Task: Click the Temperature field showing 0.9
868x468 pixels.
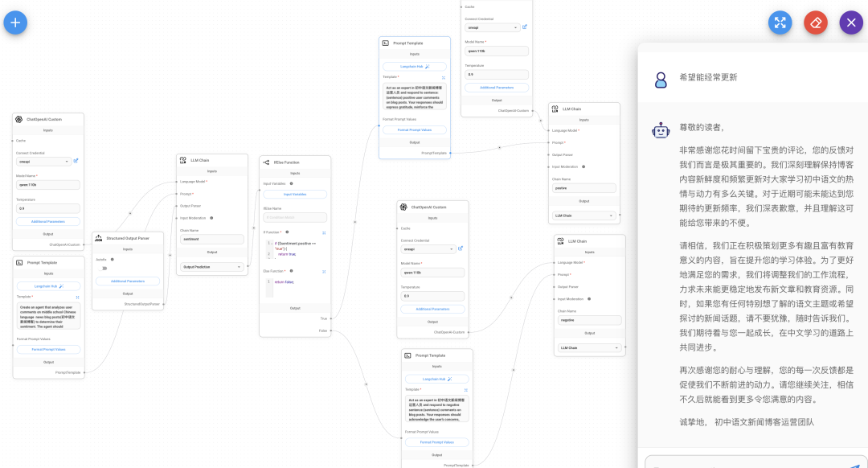Action: tap(47, 207)
